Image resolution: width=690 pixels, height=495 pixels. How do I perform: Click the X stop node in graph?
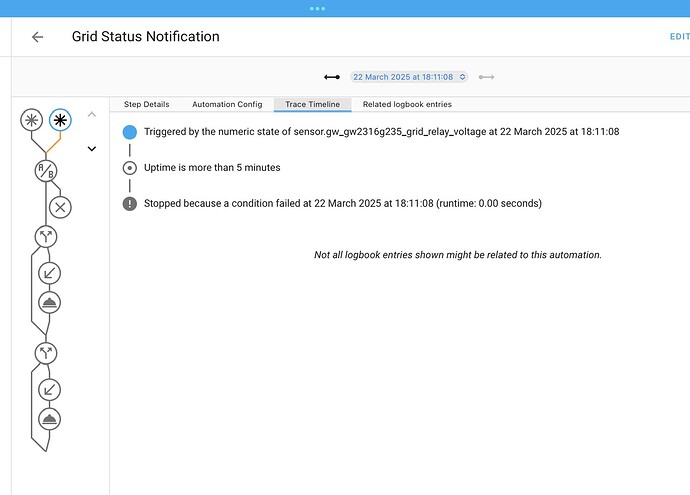coord(60,207)
